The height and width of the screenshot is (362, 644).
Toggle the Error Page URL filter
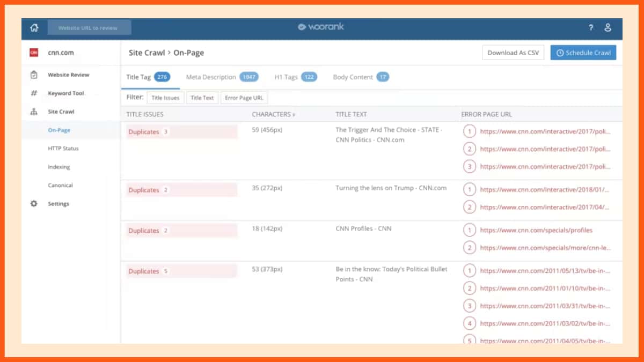[x=244, y=98]
